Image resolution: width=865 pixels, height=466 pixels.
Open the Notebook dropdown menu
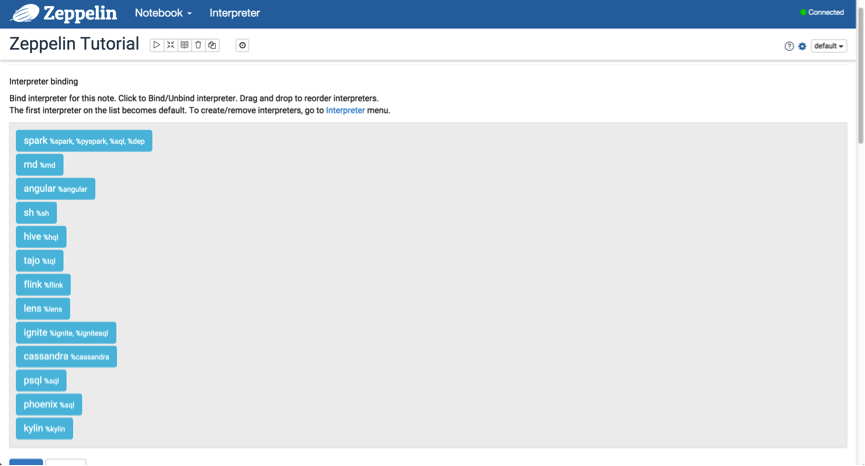point(163,13)
